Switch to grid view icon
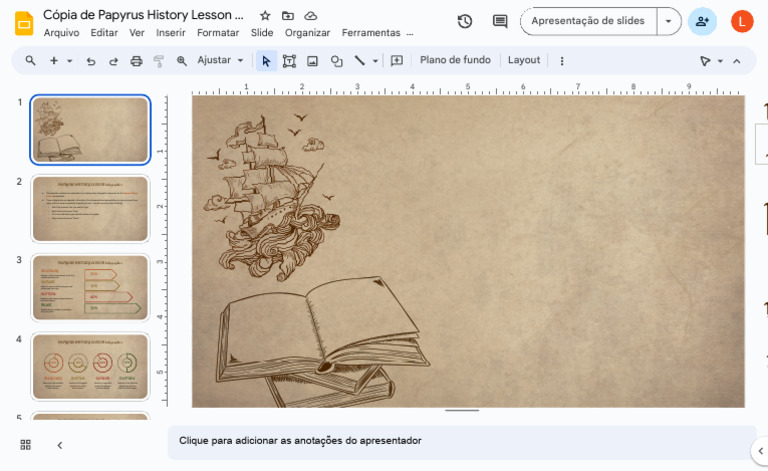768x471 pixels. tap(25, 445)
